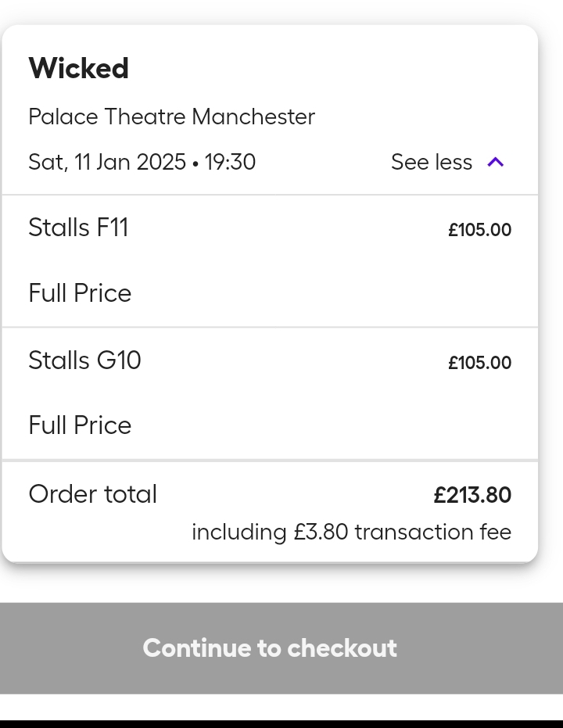Click the £105.00 price for Stalls G10
This screenshot has width=563, height=728.
(x=479, y=363)
